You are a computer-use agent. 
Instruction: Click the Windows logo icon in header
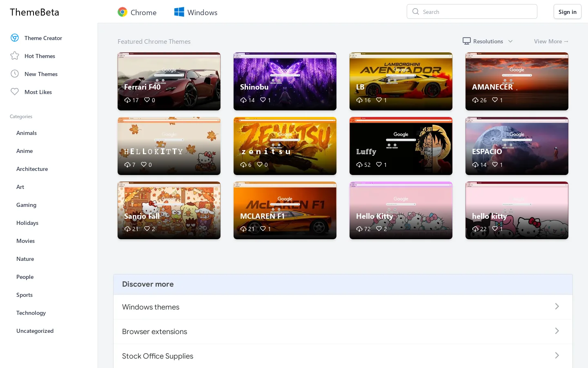tap(179, 12)
